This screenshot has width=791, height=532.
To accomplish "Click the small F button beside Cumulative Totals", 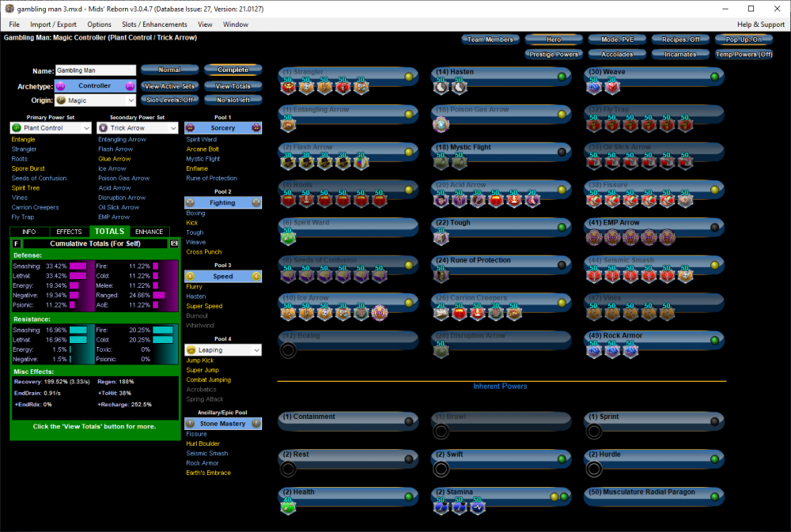I will [x=17, y=243].
